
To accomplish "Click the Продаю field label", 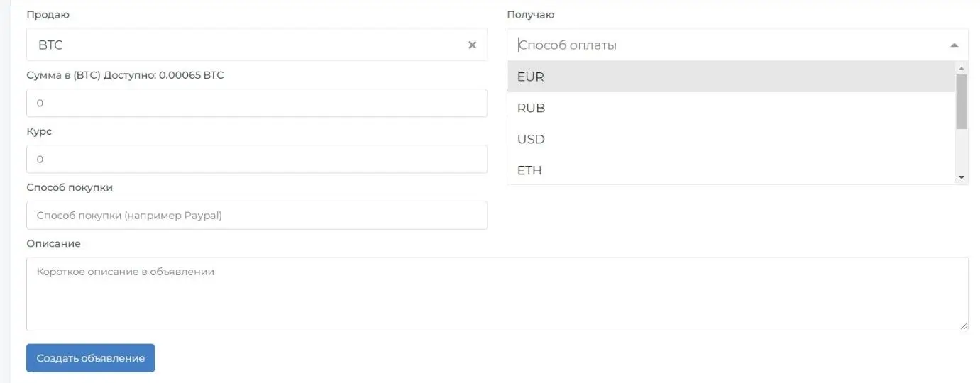I will (x=48, y=15).
